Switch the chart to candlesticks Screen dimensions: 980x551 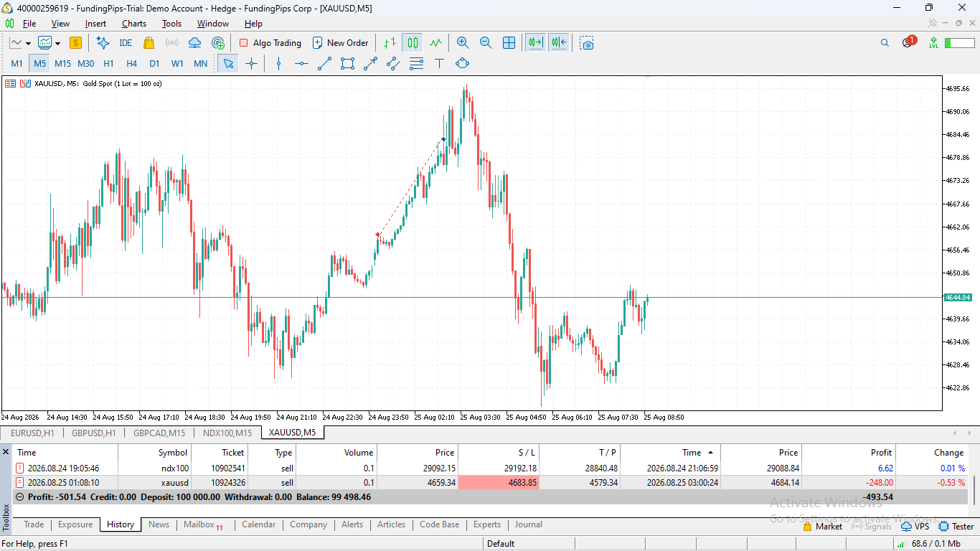click(413, 43)
